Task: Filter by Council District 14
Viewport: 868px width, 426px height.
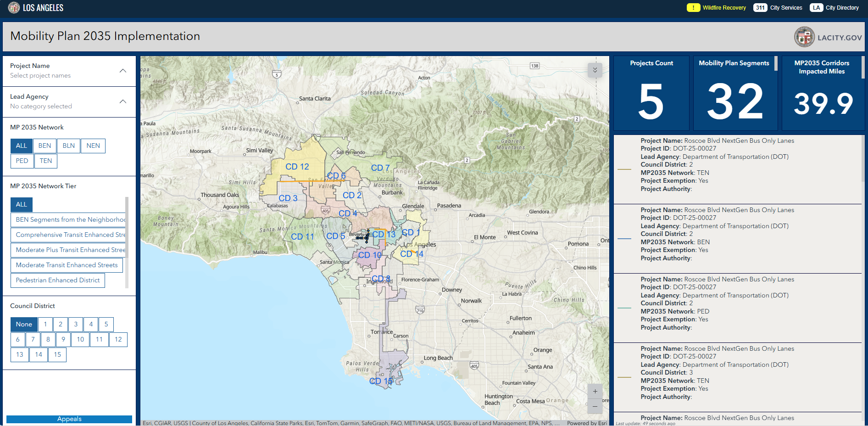Action: pos(39,355)
